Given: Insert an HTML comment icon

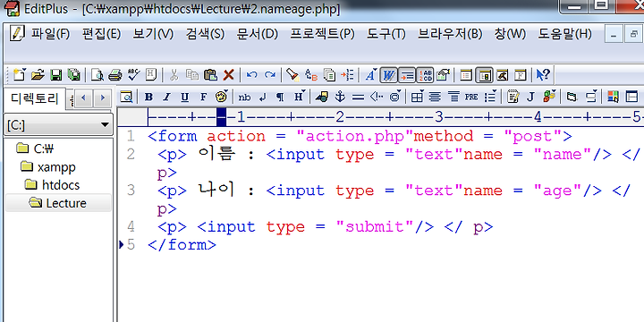Looking at the screenshot, I should tap(377, 97).
